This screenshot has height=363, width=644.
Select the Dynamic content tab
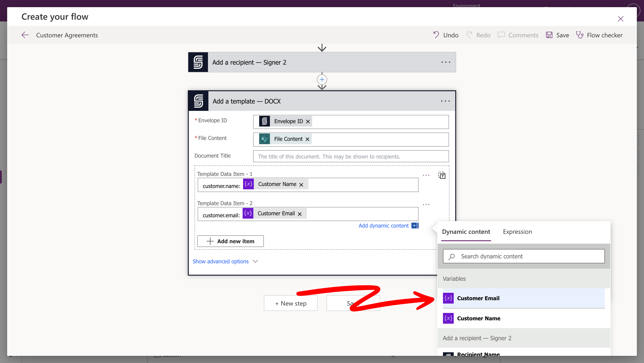pyautogui.click(x=466, y=232)
